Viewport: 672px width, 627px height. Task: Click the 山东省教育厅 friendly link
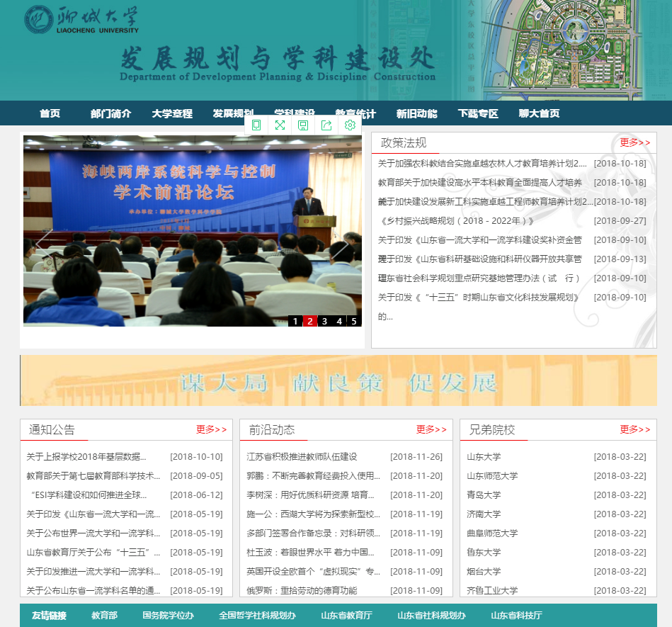pos(346,616)
